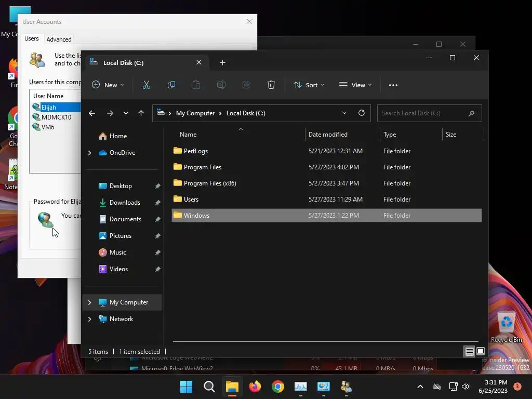
Task: Select user MDMCK10 in User Accounts list
Action: point(52,117)
